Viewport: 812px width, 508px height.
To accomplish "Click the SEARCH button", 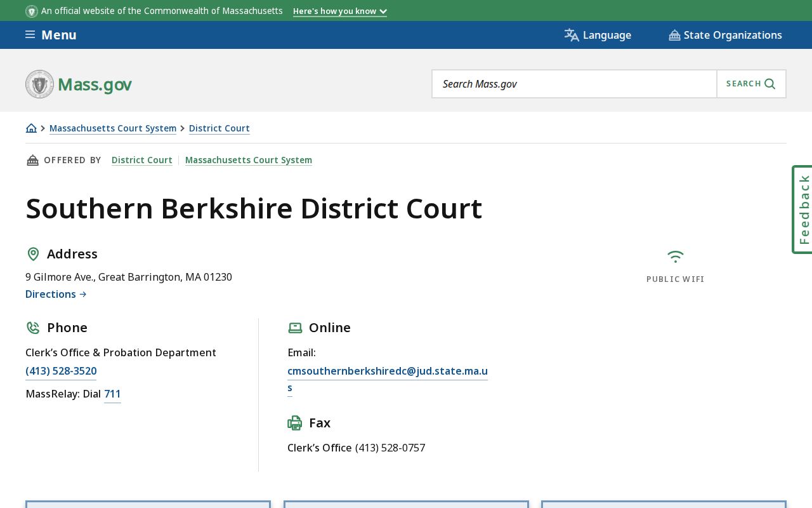I will (x=751, y=84).
